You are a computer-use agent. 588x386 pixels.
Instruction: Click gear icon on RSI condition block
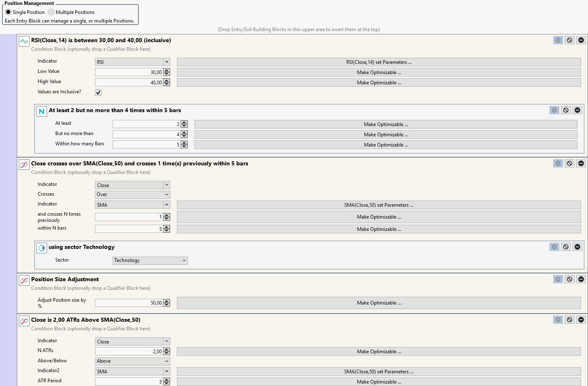click(558, 40)
